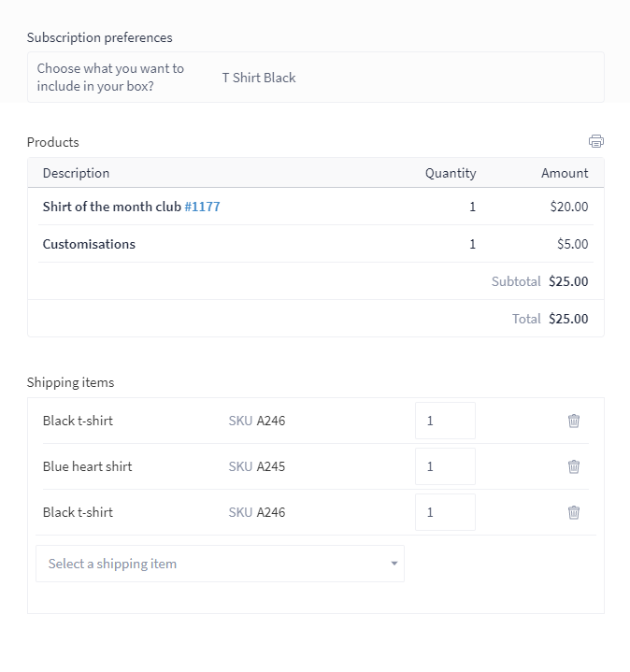Click the Blue heart shirt item name
This screenshot has height=672, width=630.
tap(88, 466)
